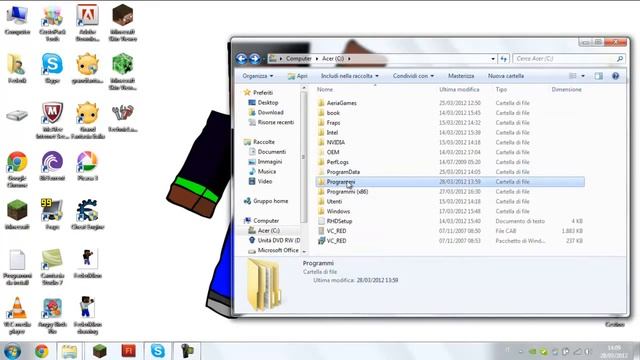Open Chrome from the taskbar
Screen dimensions: 640x360
42,351
